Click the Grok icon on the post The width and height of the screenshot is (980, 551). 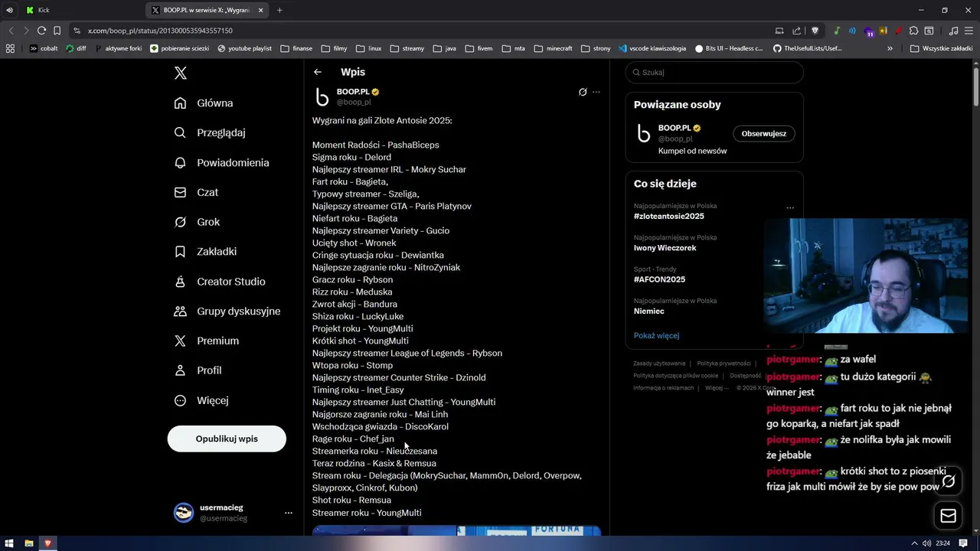[583, 92]
